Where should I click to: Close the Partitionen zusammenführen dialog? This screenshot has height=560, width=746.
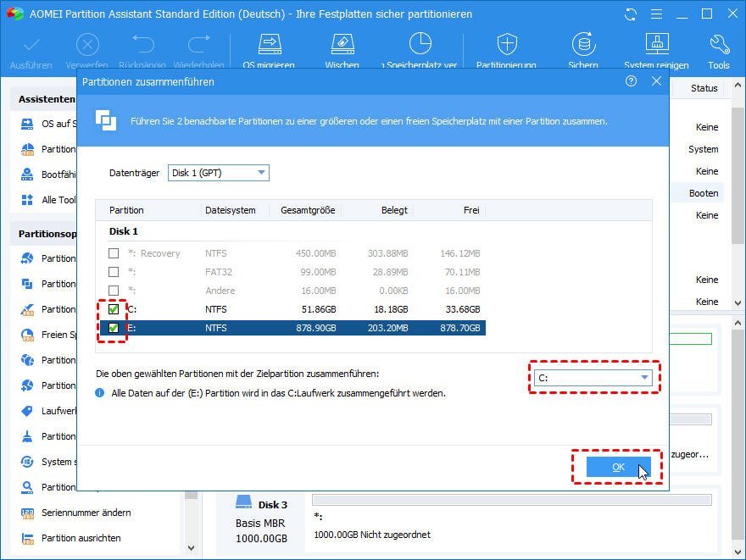click(656, 81)
